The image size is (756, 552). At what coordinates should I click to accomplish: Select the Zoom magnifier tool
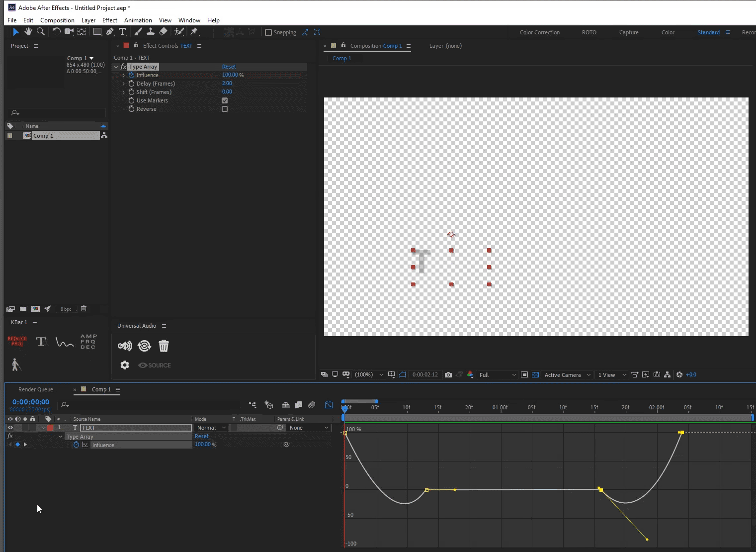coord(41,32)
